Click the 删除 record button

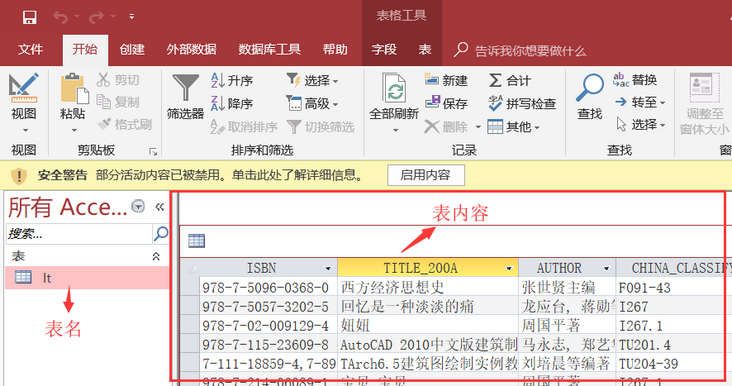pyautogui.click(x=446, y=126)
